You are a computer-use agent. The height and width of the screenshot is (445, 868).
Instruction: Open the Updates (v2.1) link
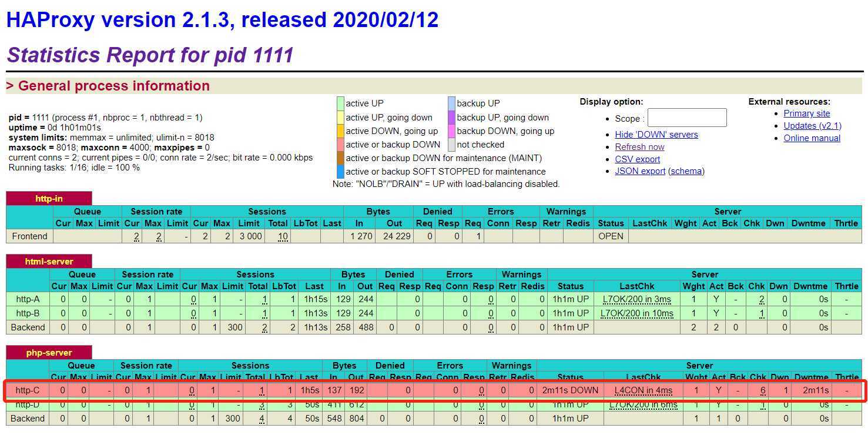click(x=812, y=126)
